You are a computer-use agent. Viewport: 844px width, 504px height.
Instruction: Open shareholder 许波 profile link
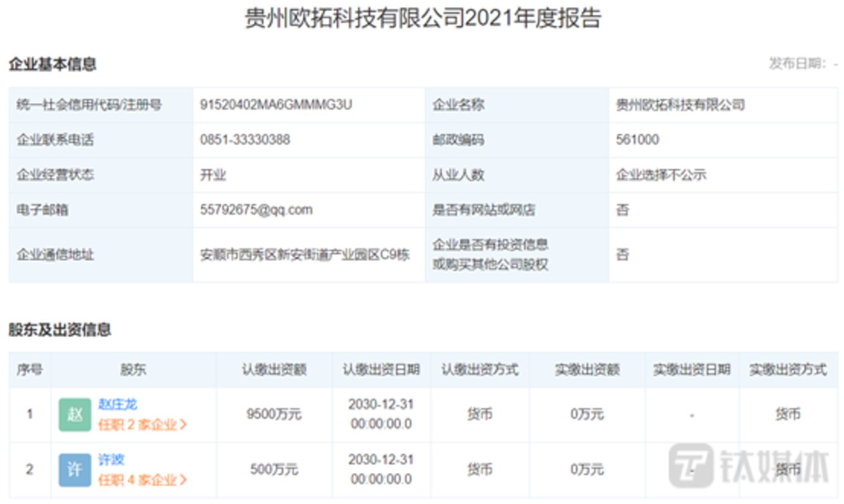point(111,459)
